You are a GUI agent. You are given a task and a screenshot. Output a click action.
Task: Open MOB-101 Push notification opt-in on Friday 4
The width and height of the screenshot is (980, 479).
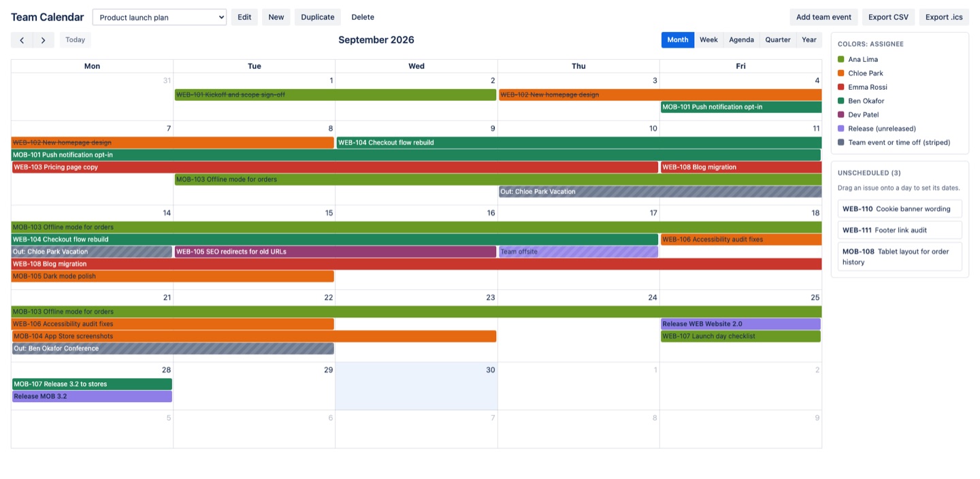pyautogui.click(x=741, y=108)
